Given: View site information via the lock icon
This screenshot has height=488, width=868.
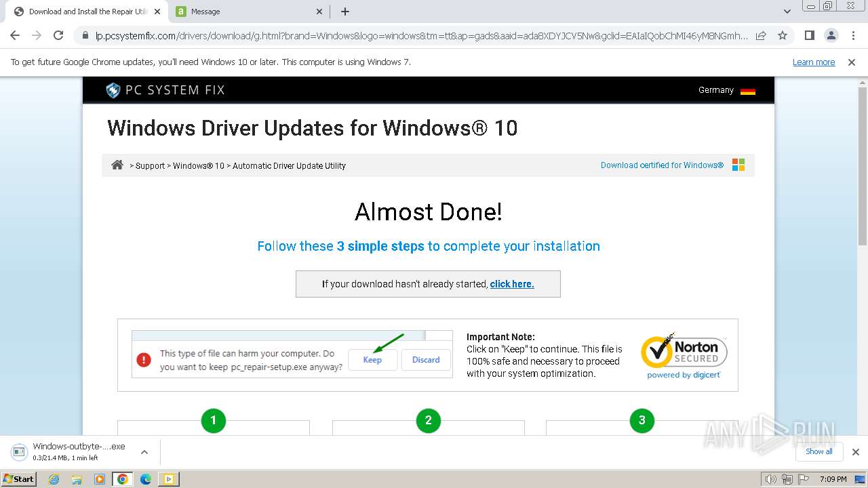Looking at the screenshot, I should pos(85,35).
